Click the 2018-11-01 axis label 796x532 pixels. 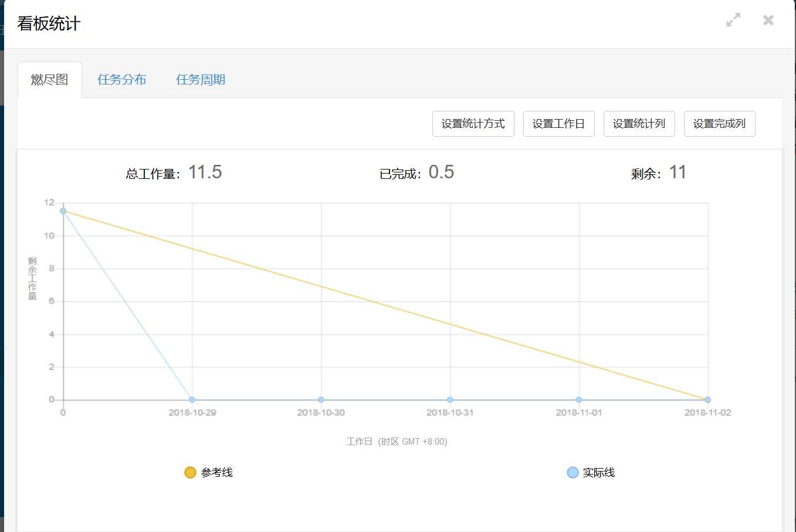pos(579,413)
